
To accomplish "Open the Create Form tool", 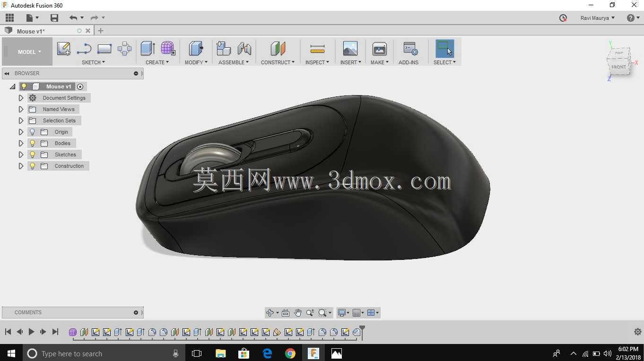I will 168,48.
